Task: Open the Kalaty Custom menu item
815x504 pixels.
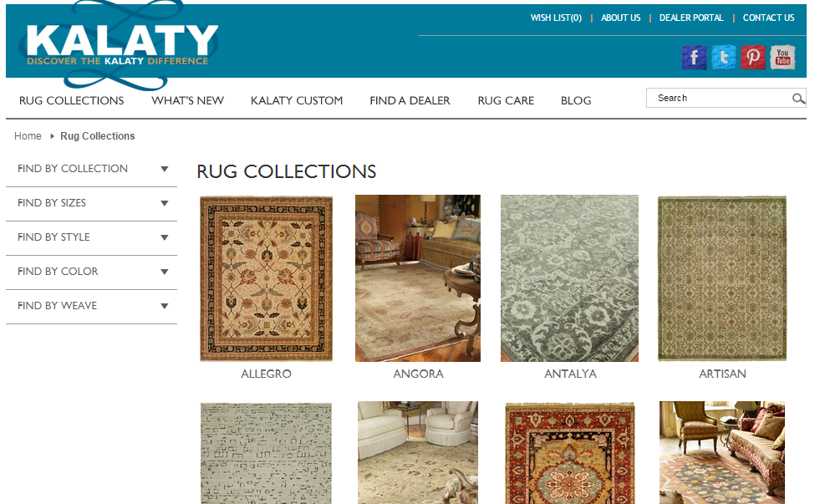Action: point(296,101)
